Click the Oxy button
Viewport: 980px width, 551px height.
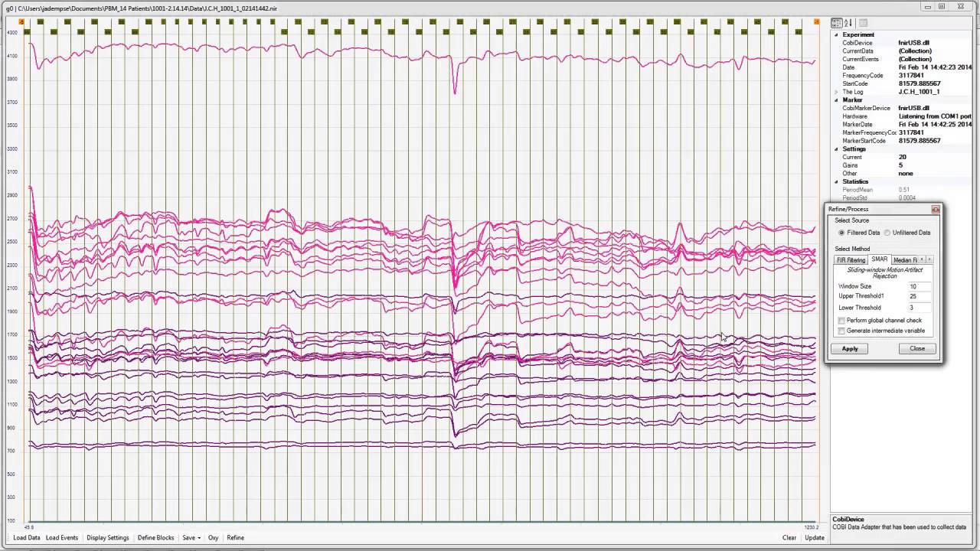point(214,538)
